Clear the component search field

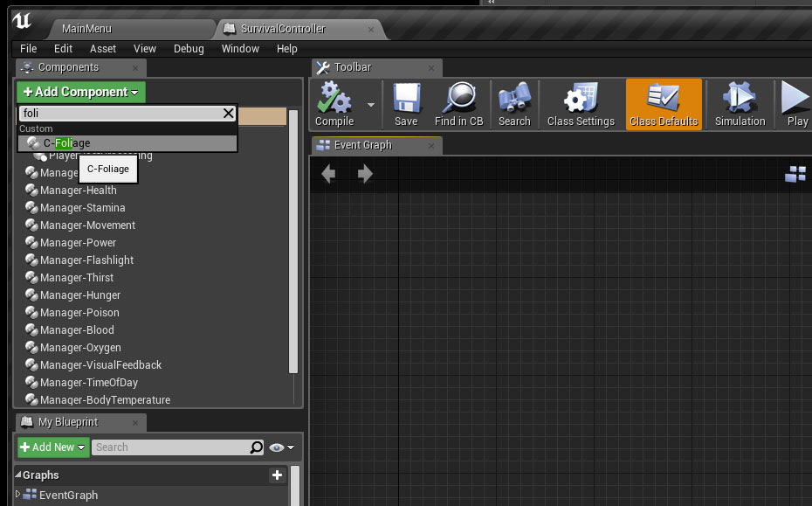click(x=229, y=114)
